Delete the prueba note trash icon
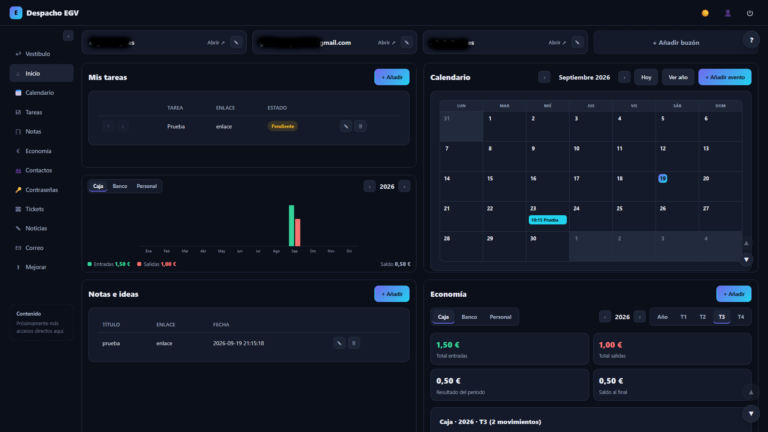 tap(354, 343)
